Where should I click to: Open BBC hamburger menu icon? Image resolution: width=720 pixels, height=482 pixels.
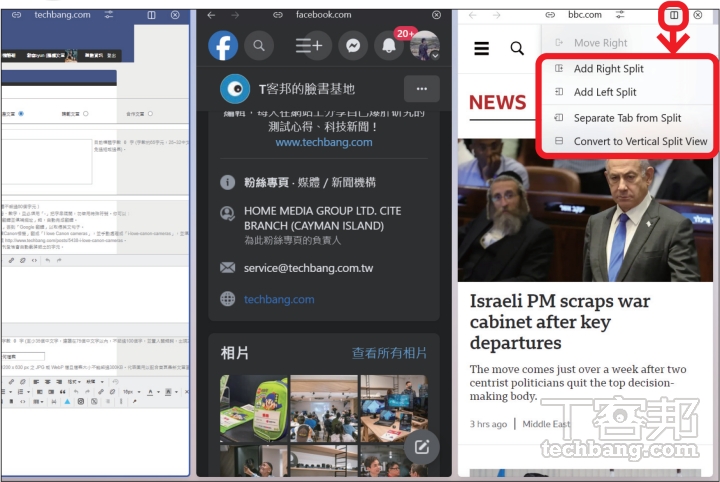point(481,48)
